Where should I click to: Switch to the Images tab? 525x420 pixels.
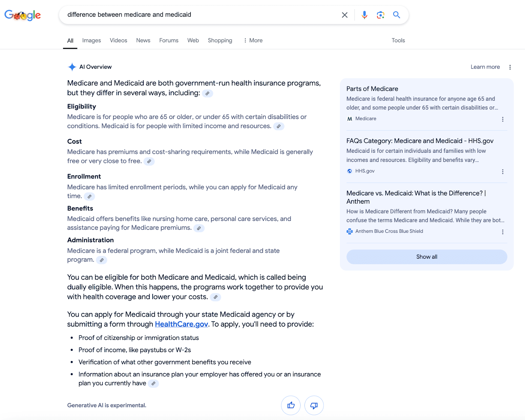pyautogui.click(x=92, y=40)
